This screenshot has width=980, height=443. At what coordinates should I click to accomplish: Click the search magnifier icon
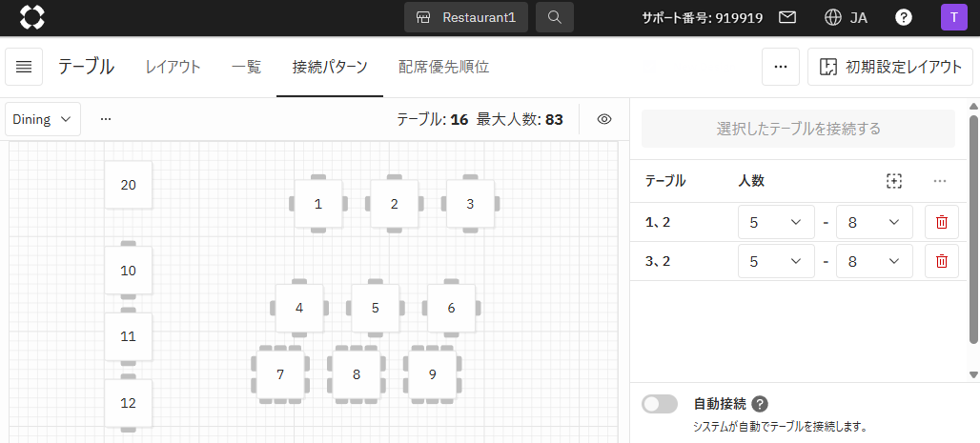point(555,17)
